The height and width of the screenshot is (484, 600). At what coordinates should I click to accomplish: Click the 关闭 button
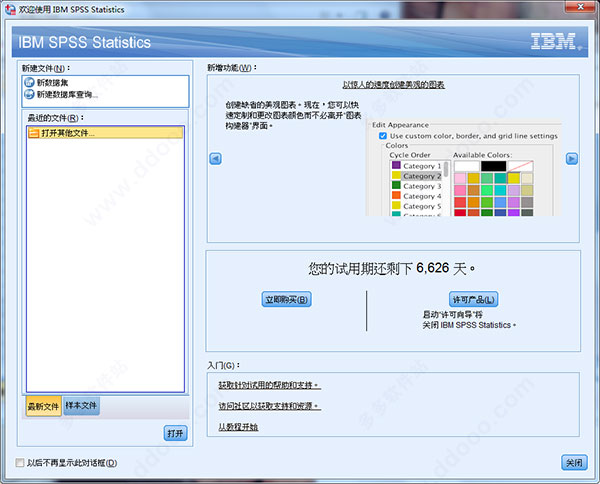tap(574, 463)
